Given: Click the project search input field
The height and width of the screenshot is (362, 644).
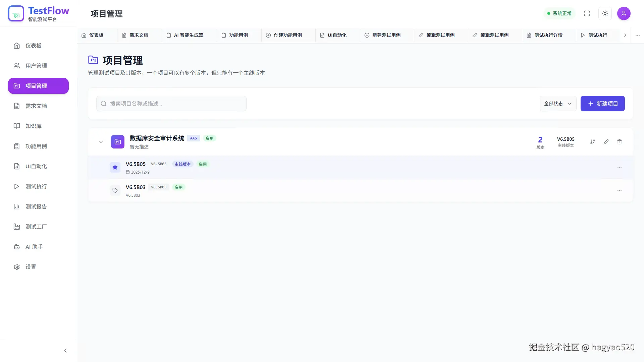Looking at the screenshot, I should [x=171, y=104].
